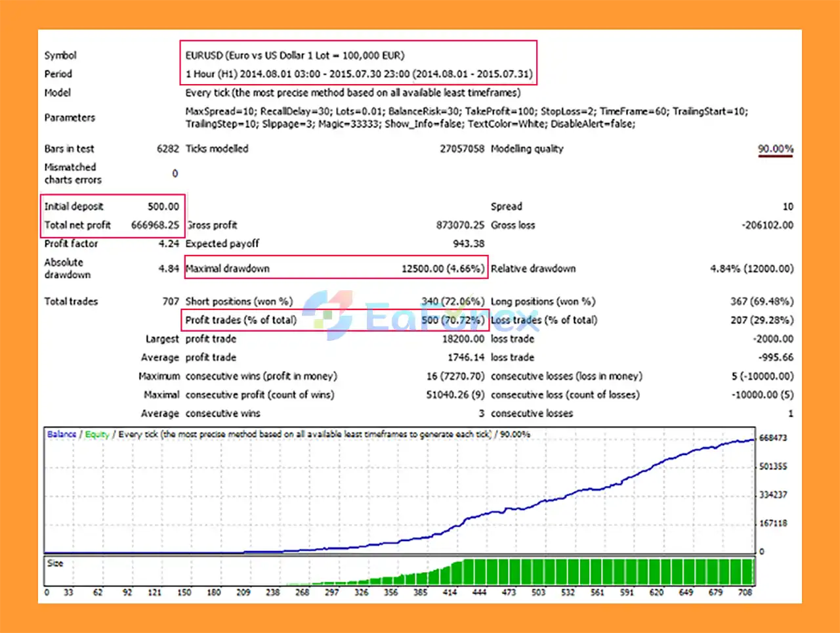
Task: Click the Initial deposit 500.00 value
Action: [163, 206]
